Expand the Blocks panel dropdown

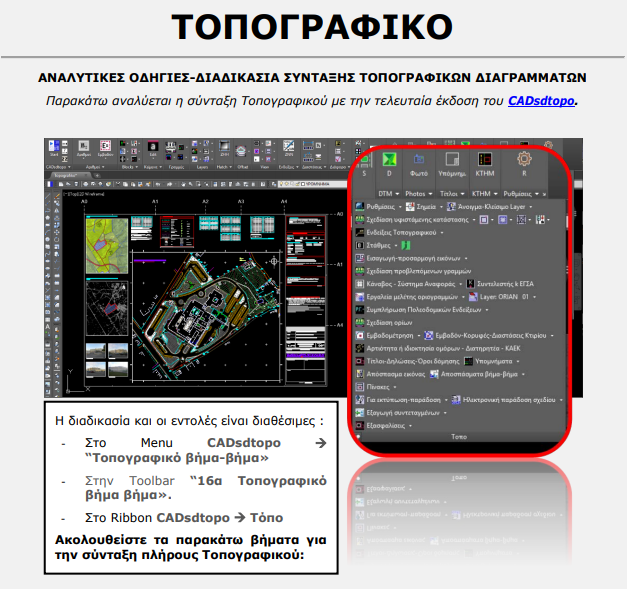pos(137,167)
